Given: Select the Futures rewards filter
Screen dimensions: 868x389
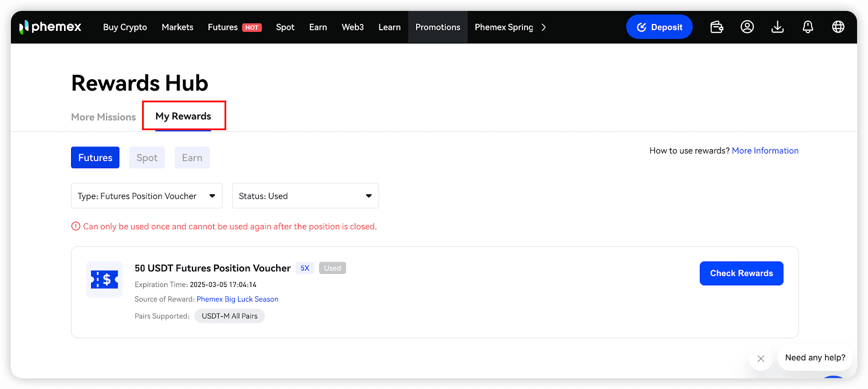Looking at the screenshot, I should point(95,157).
